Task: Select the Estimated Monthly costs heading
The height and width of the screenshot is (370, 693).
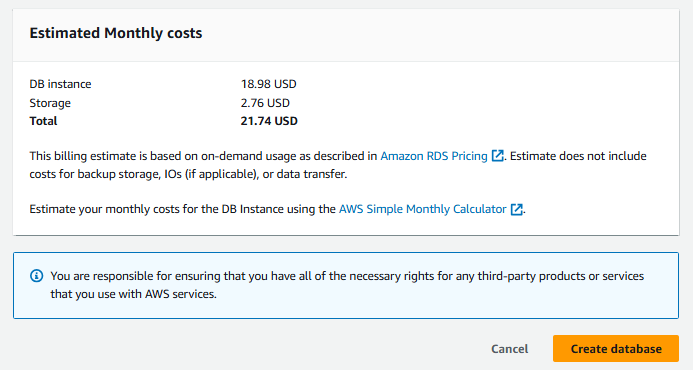Action: pos(116,33)
